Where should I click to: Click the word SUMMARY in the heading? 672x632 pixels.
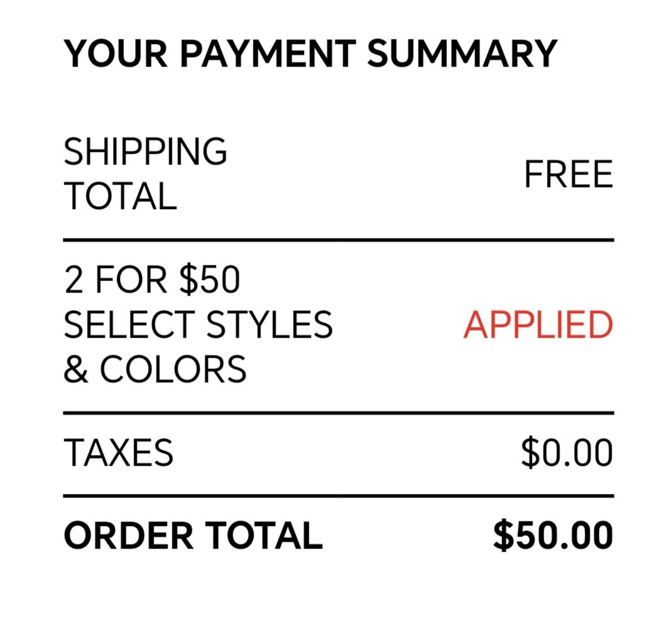click(462, 53)
